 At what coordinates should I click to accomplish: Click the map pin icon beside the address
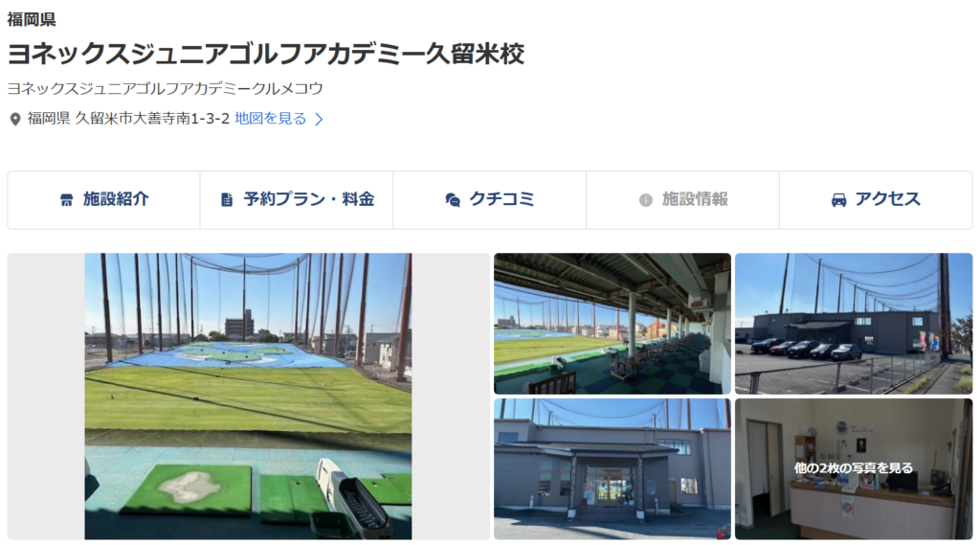point(15,119)
